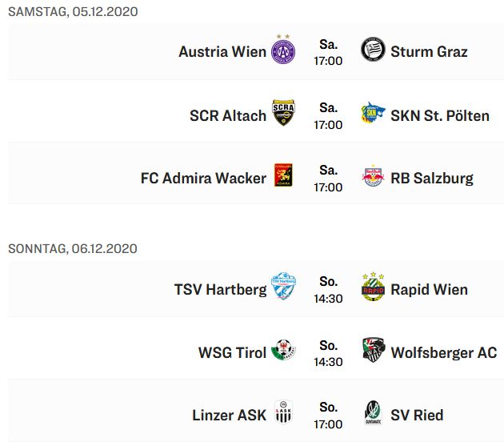Open the SKN St. Pölten wolf logo

coord(373,113)
